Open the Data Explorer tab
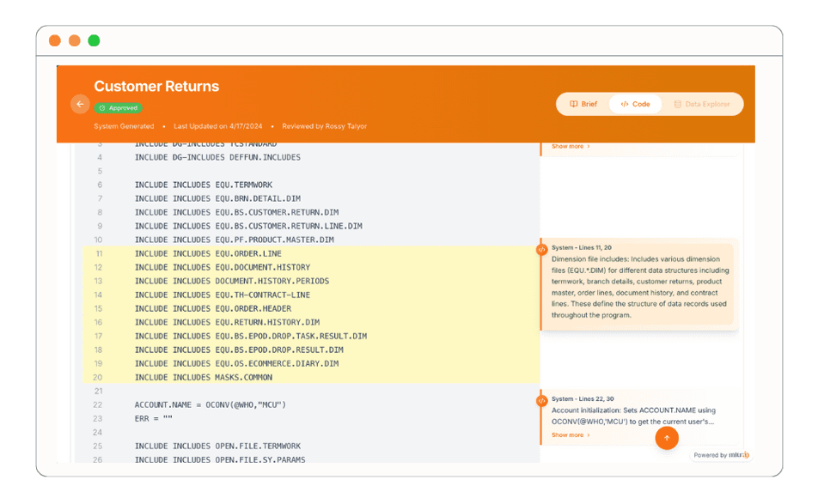This screenshot has height=504, width=818. tap(702, 104)
